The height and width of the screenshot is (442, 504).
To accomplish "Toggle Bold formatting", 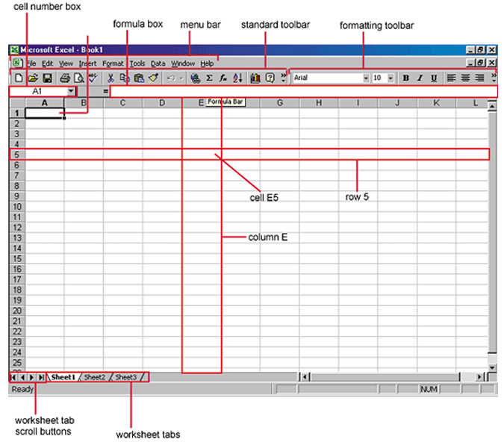I will [406, 78].
